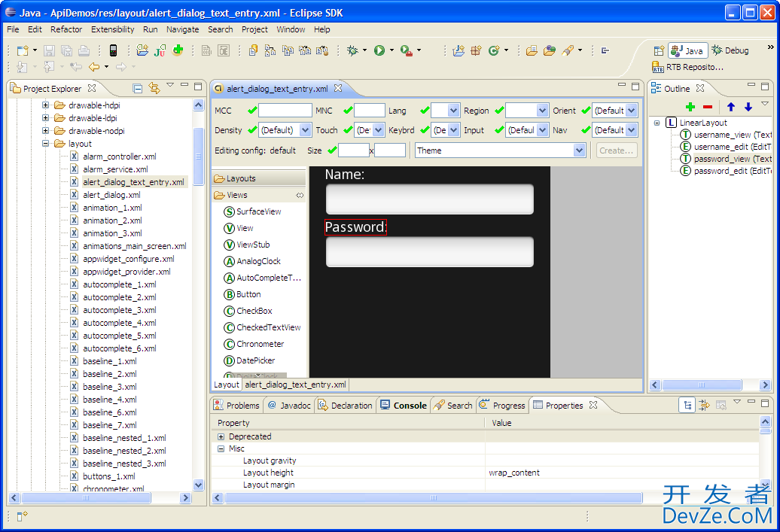Image resolution: width=780 pixels, height=532 pixels.
Task: Switch to the alert_dialog_text_entry.xml source tab at editor bottom
Action: click(x=295, y=385)
